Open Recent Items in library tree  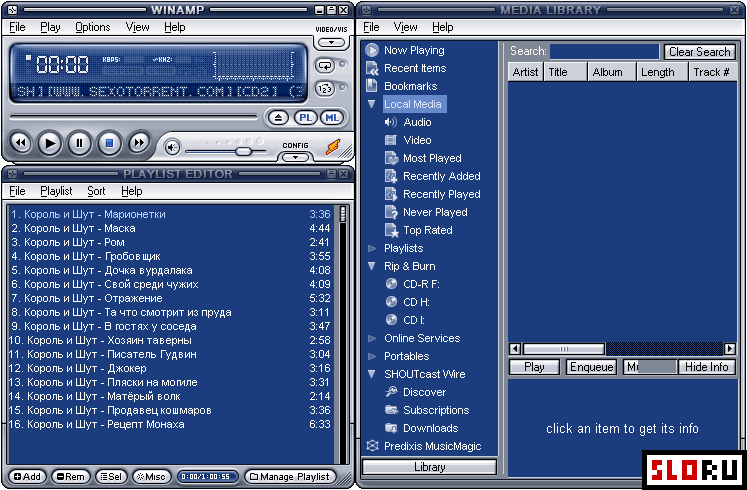tap(415, 68)
